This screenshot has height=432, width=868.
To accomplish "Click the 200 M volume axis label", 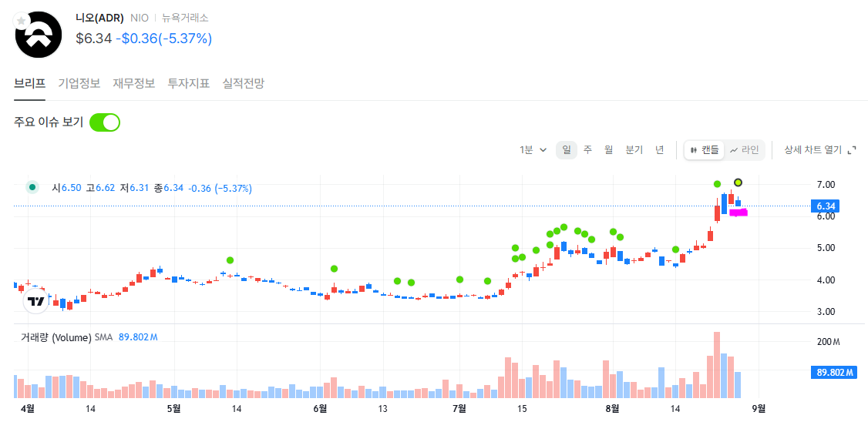I will coord(829,342).
